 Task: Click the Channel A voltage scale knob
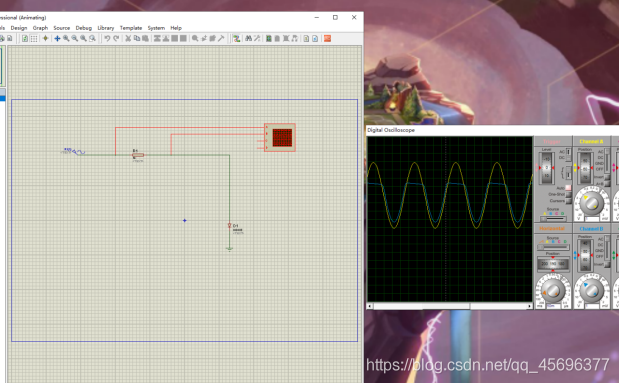click(592, 203)
